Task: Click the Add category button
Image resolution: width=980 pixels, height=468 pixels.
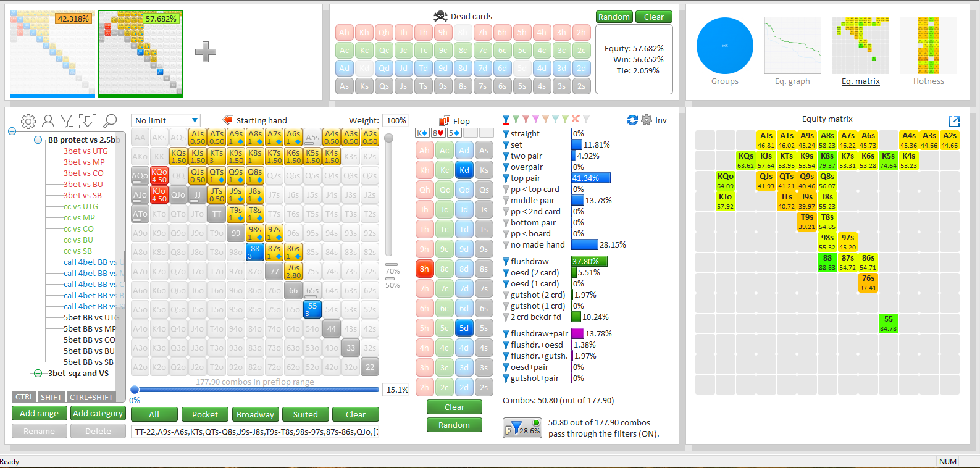Action: (98, 414)
